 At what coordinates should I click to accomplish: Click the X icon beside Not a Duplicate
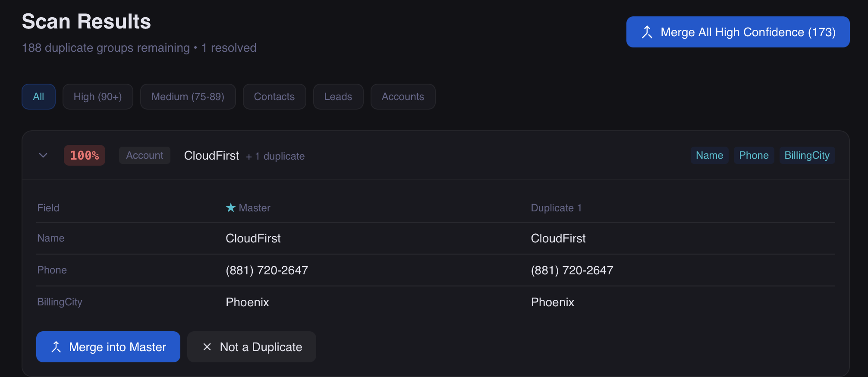coord(207,347)
